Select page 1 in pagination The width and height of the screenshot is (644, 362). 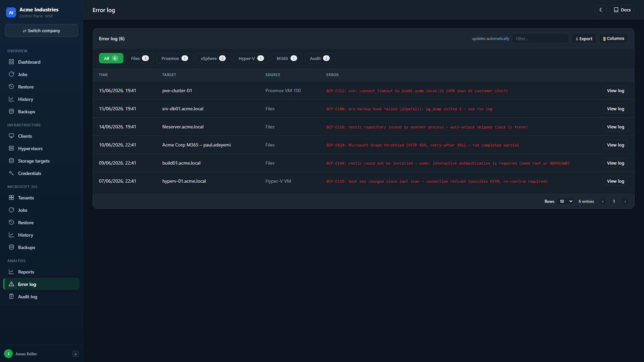[614, 201]
